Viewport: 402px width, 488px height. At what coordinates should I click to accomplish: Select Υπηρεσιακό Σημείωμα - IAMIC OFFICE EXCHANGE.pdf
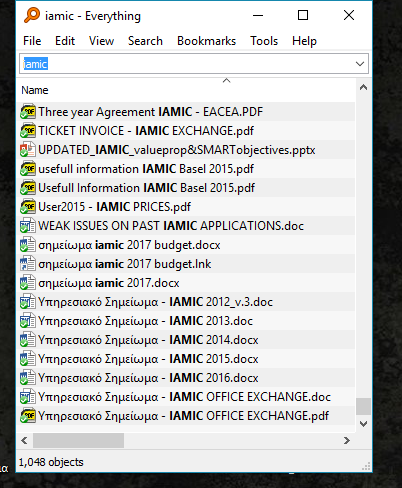[183, 416]
